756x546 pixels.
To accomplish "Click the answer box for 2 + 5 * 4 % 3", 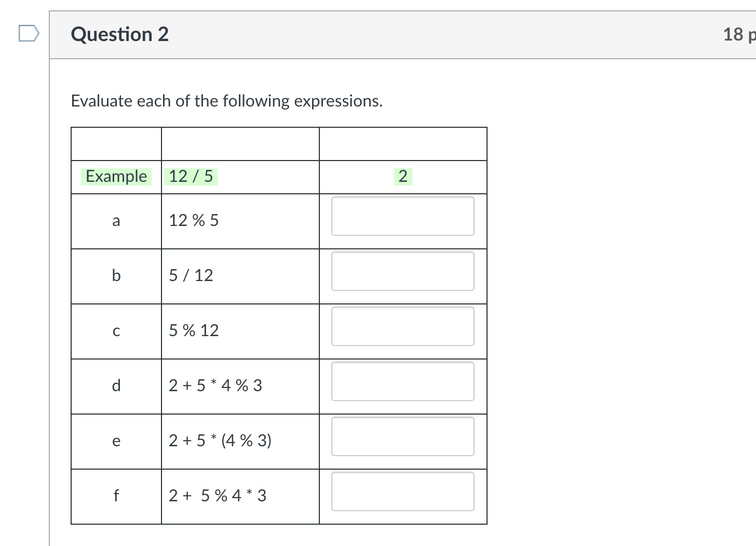I will tap(403, 381).
